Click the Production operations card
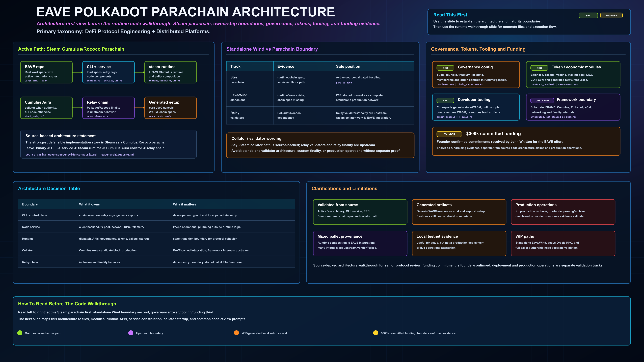This screenshot has height=362, width=644. click(x=563, y=212)
